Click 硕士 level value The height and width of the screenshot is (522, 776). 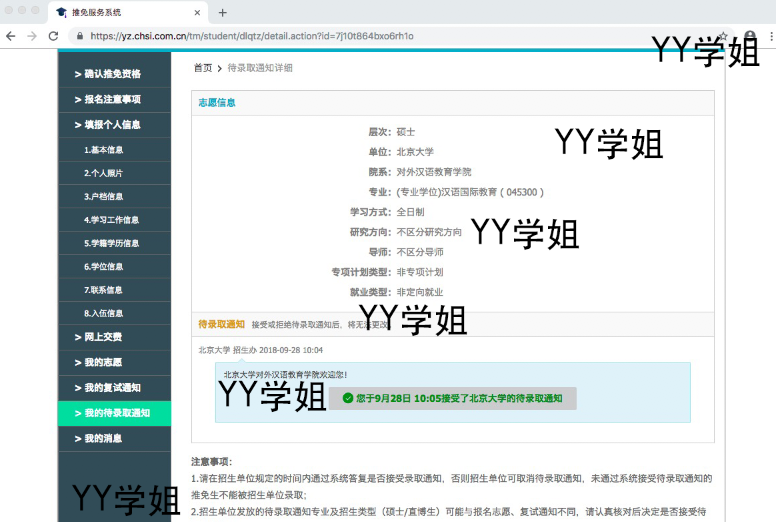406,132
